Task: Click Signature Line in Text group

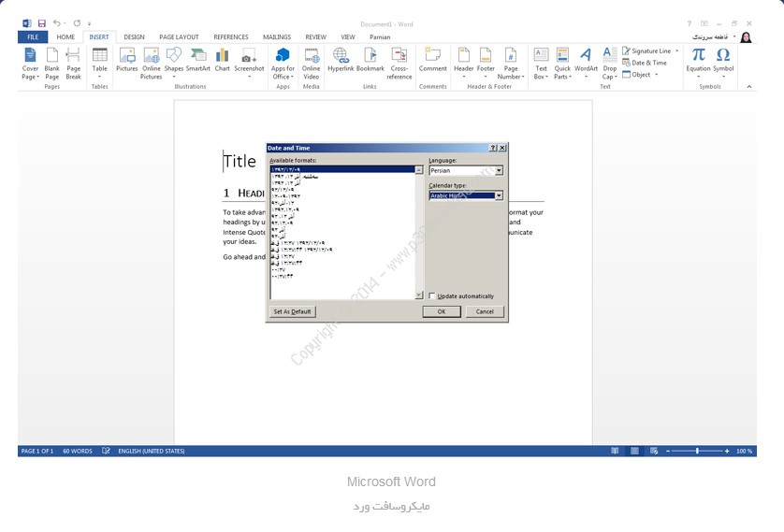Action: tap(646, 50)
